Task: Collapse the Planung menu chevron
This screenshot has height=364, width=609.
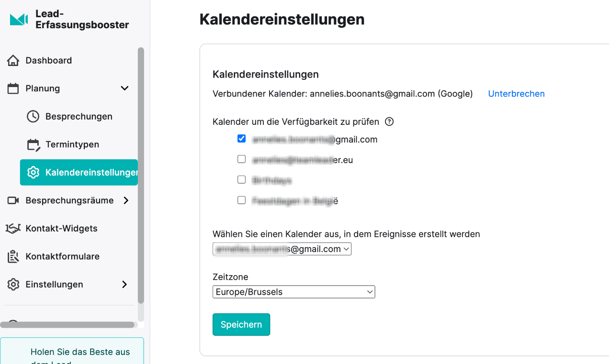Action: pos(124,88)
